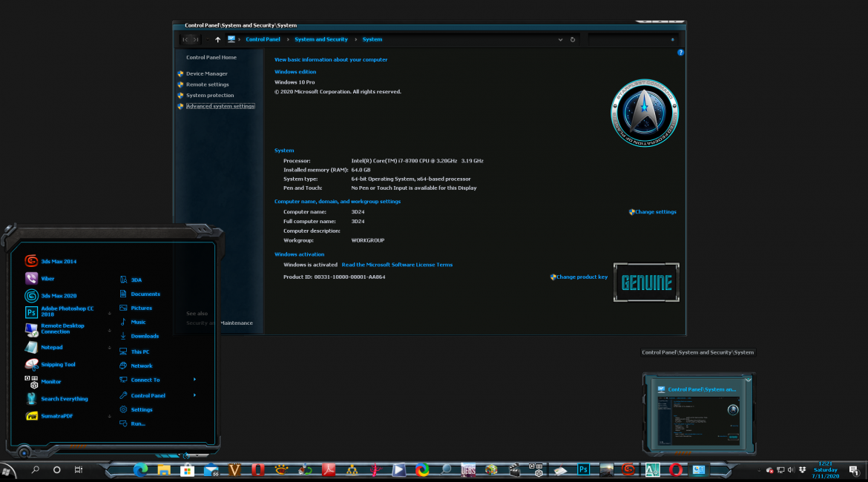The width and height of the screenshot is (868, 482).
Task: Open Microsoft Store from the taskbar
Action: pos(187,470)
